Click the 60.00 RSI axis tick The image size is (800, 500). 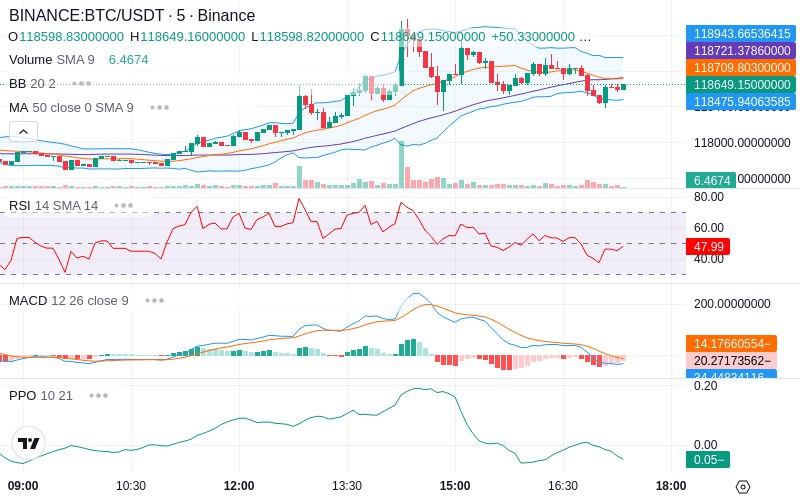709,228
